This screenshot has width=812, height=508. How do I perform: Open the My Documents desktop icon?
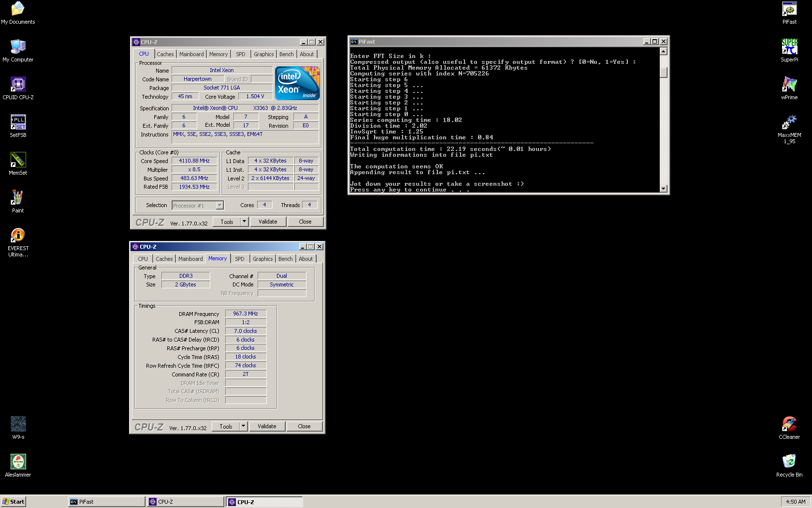pos(18,13)
